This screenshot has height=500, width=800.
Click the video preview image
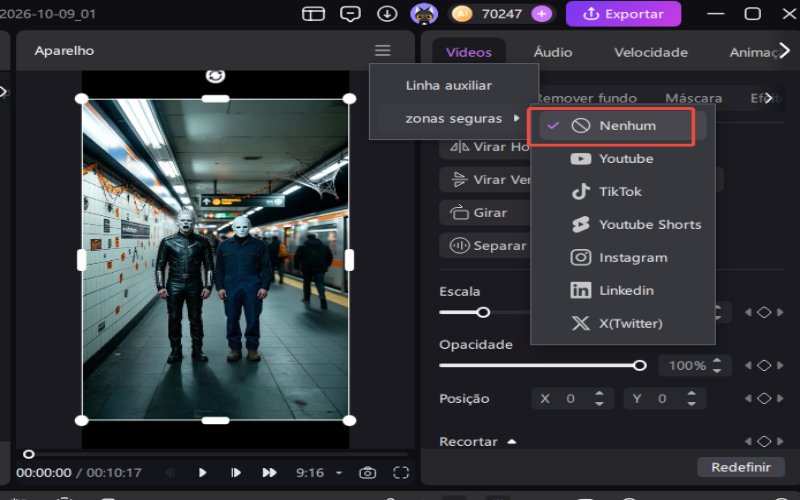tap(215, 260)
